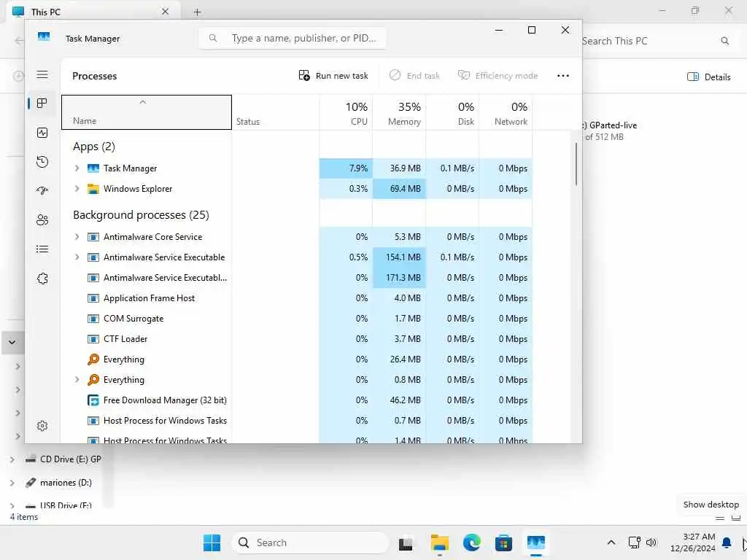Select the Windows Explorer folder icon in list
Viewport: 747px width, 560px height.
pos(93,189)
